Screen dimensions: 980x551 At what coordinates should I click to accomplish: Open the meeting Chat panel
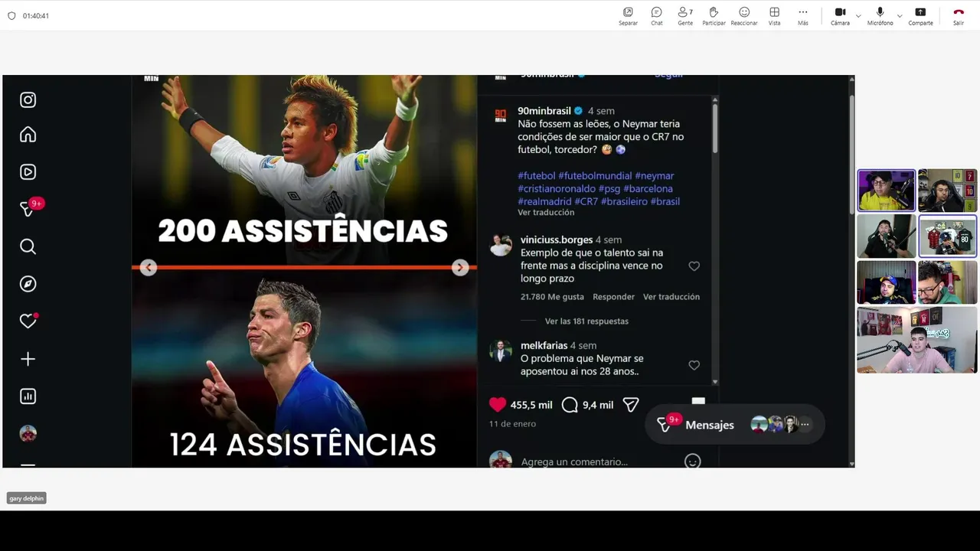pyautogui.click(x=657, y=16)
